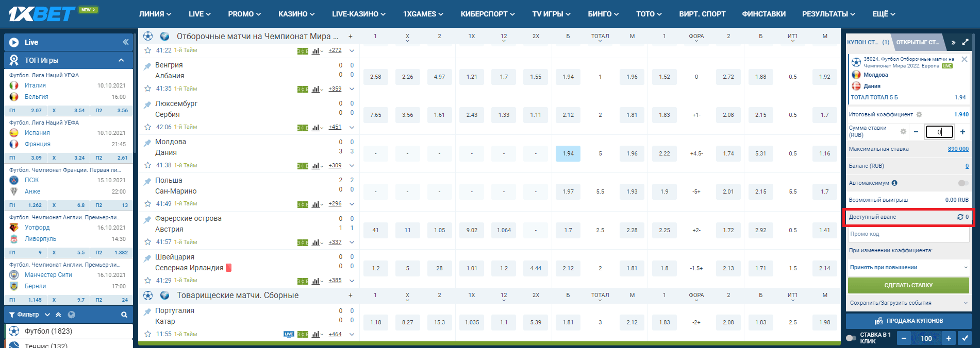Expand Сохранить/Загрузить события
The height and width of the screenshot is (348, 980).
pos(908,303)
